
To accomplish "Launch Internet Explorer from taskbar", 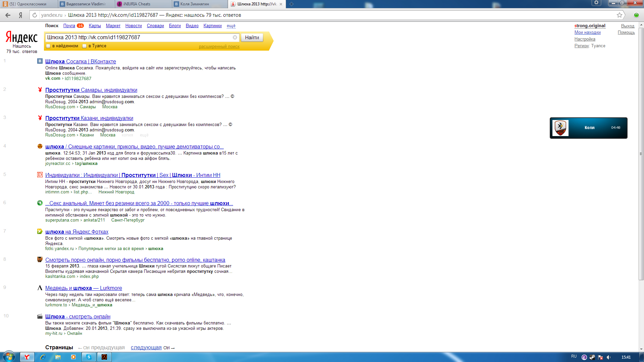I will [43, 357].
